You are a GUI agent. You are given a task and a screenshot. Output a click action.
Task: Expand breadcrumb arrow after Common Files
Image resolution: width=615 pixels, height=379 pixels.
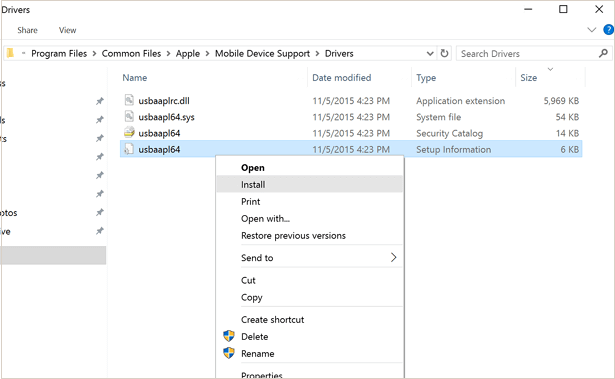tap(168, 54)
